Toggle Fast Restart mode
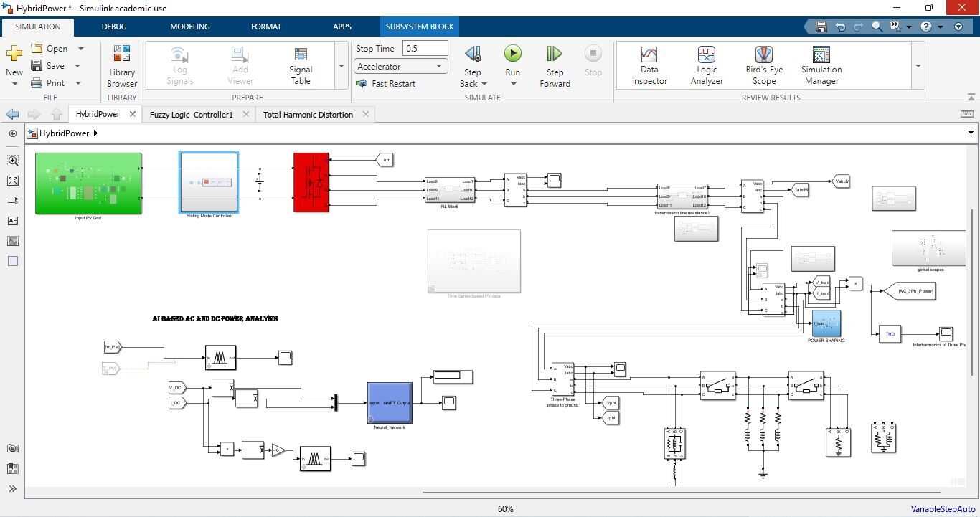The height and width of the screenshot is (517, 980). tap(386, 84)
